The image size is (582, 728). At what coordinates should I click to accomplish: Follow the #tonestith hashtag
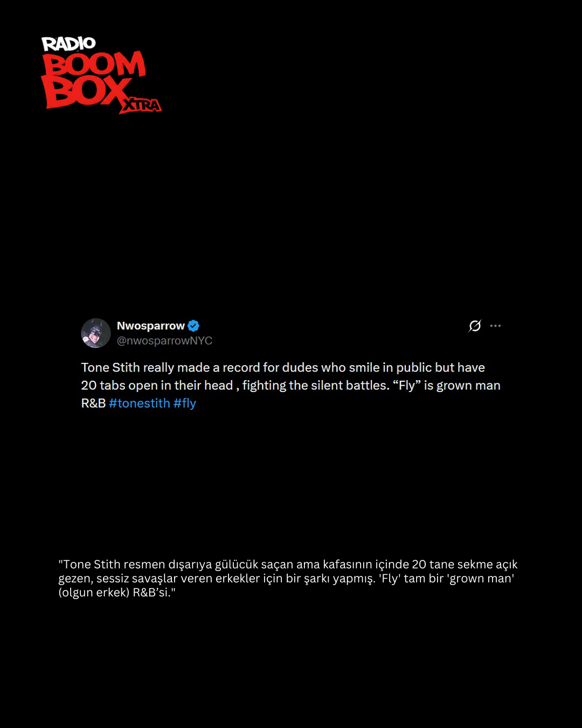point(140,403)
